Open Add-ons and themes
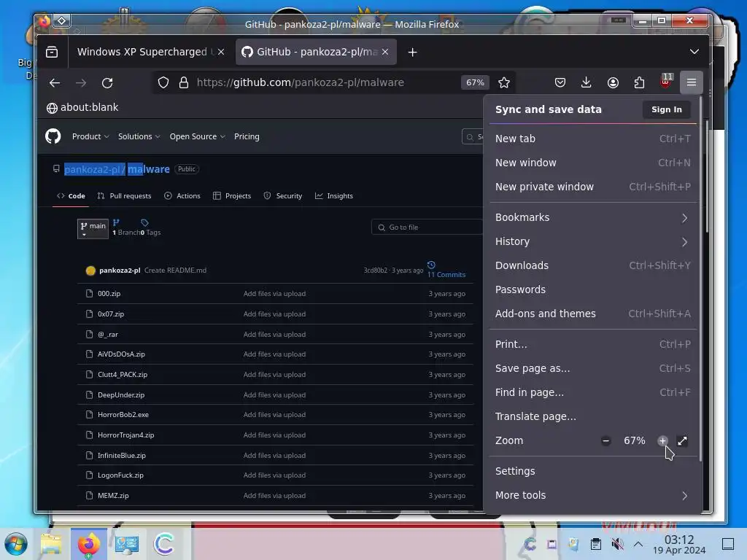Image resolution: width=747 pixels, height=560 pixels. [592, 314]
